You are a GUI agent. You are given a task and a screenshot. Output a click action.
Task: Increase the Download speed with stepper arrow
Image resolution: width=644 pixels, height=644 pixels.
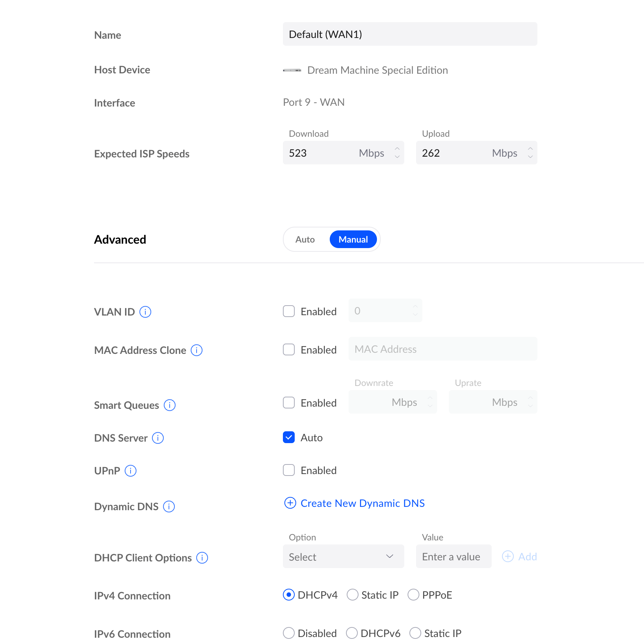pos(397,149)
